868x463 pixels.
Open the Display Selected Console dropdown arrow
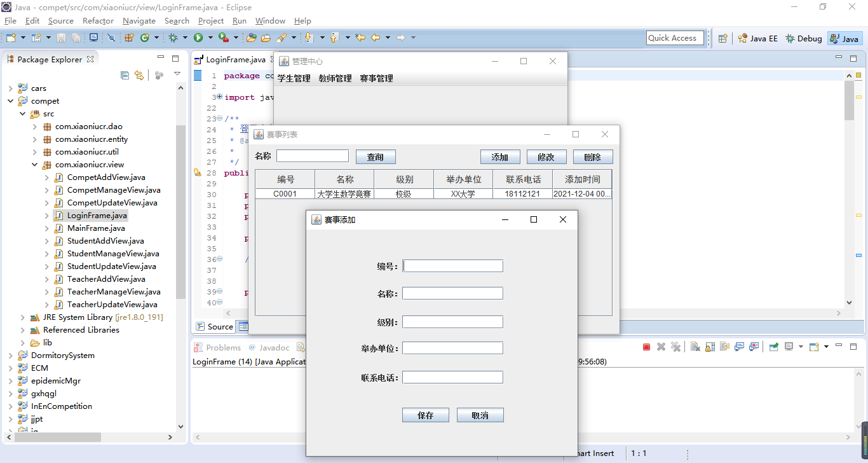(x=801, y=347)
